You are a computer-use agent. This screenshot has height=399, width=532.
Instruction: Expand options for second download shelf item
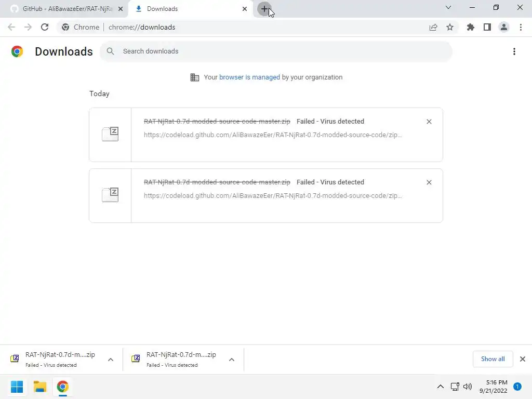tap(232, 360)
